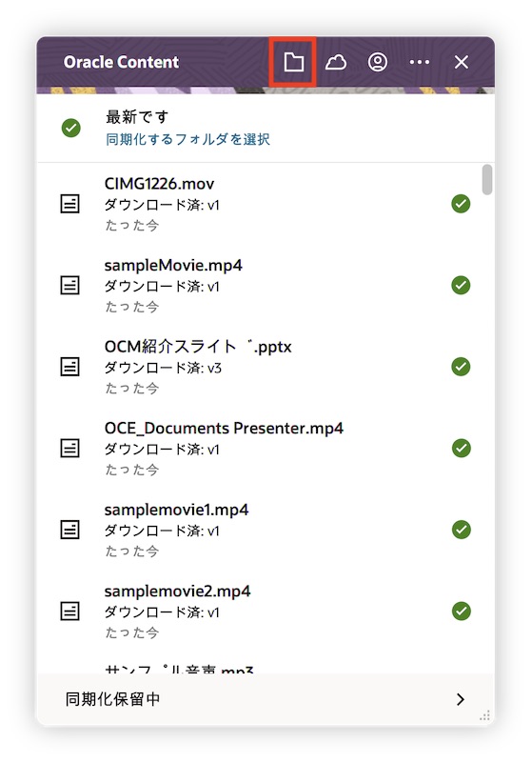The width and height of the screenshot is (532, 762).
Task: Open the user account profile icon
Action: [378, 62]
